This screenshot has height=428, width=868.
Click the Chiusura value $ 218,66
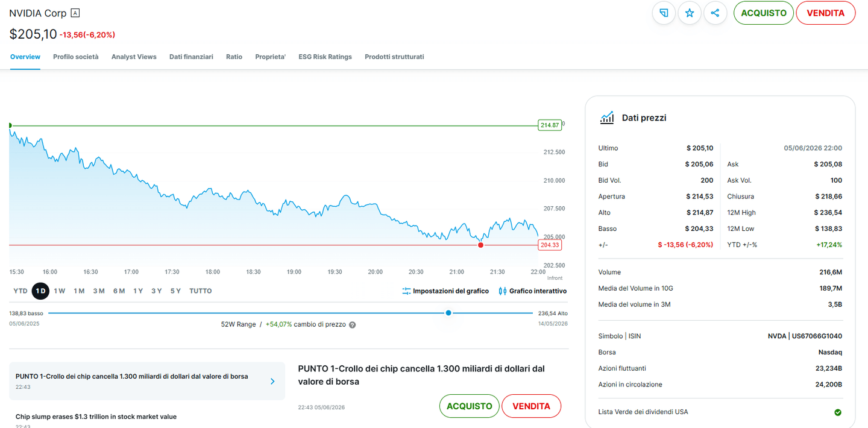click(828, 197)
